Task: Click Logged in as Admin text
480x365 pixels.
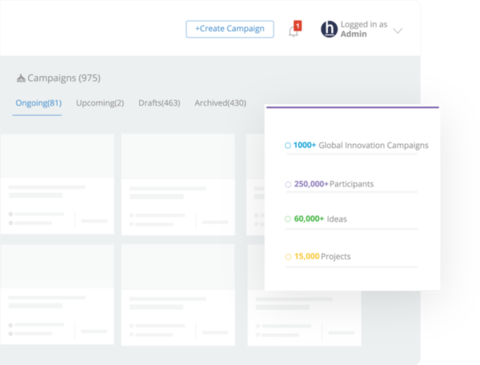Action: (364, 29)
